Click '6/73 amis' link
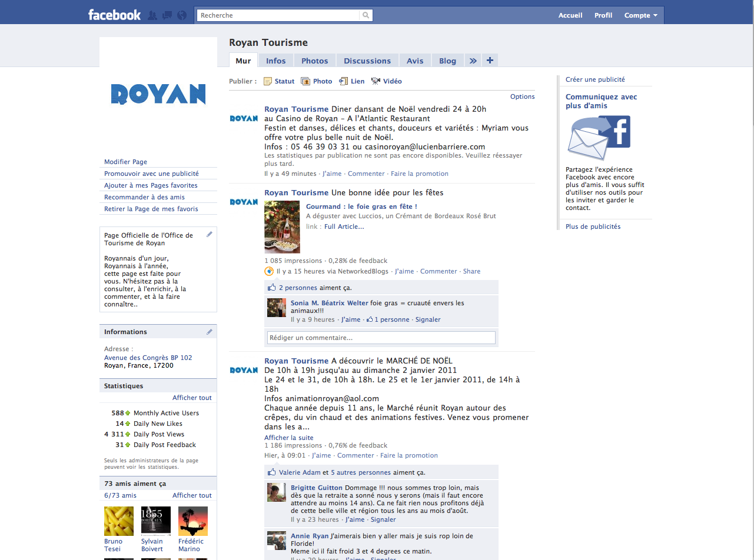 pos(120,495)
